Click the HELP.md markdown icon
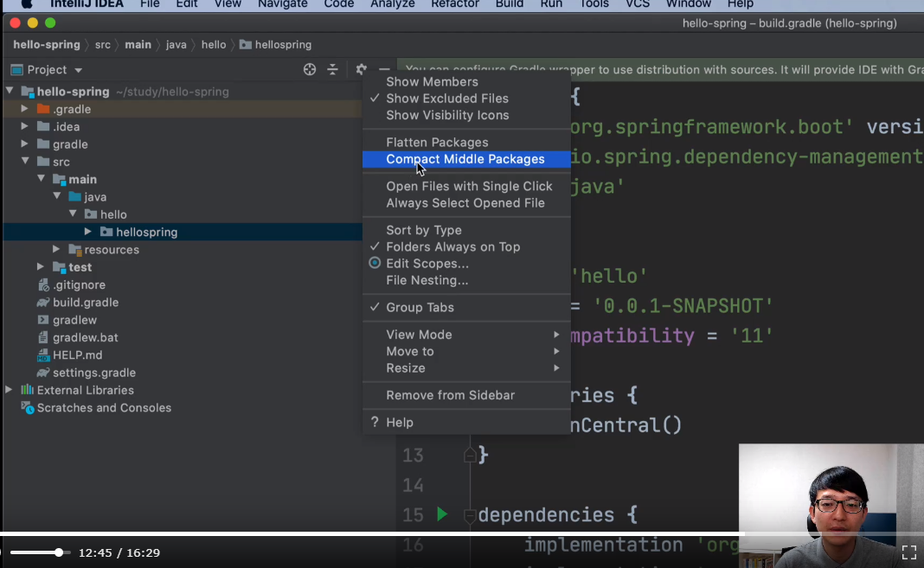Viewport: 924px width, 568px height. pyautogui.click(x=43, y=355)
